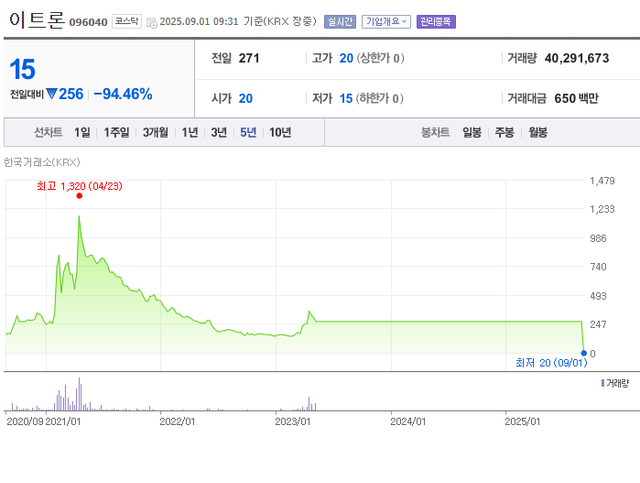The height and width of the screenshot is (483, 640).
Task: Click the stock code 096040
Action: click(88, 22)
